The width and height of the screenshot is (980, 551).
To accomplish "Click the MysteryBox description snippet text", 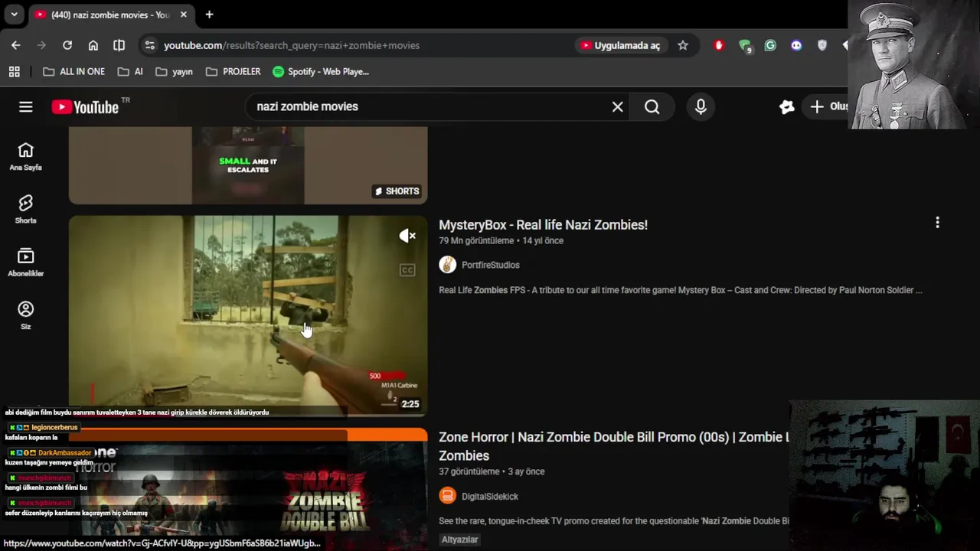I will (680, 290).
